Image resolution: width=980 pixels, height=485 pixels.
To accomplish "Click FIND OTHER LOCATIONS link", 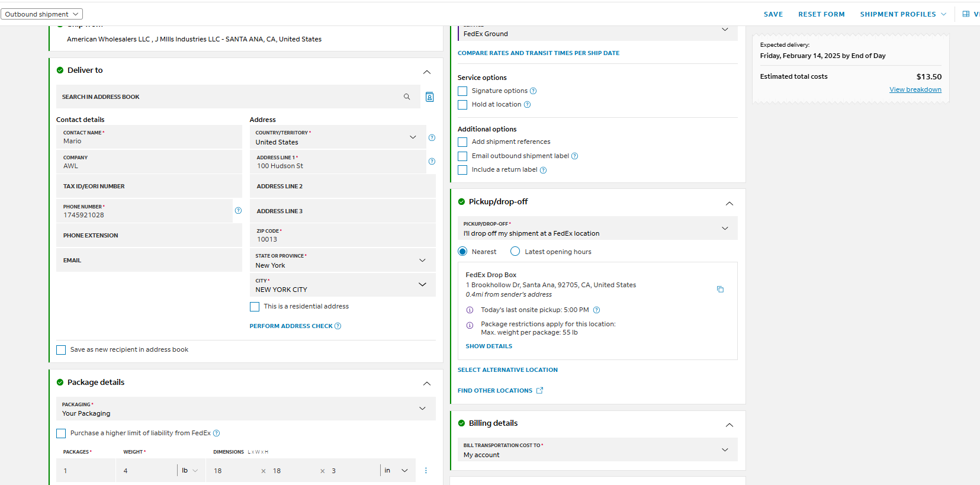I will click(x=495, y=391).
